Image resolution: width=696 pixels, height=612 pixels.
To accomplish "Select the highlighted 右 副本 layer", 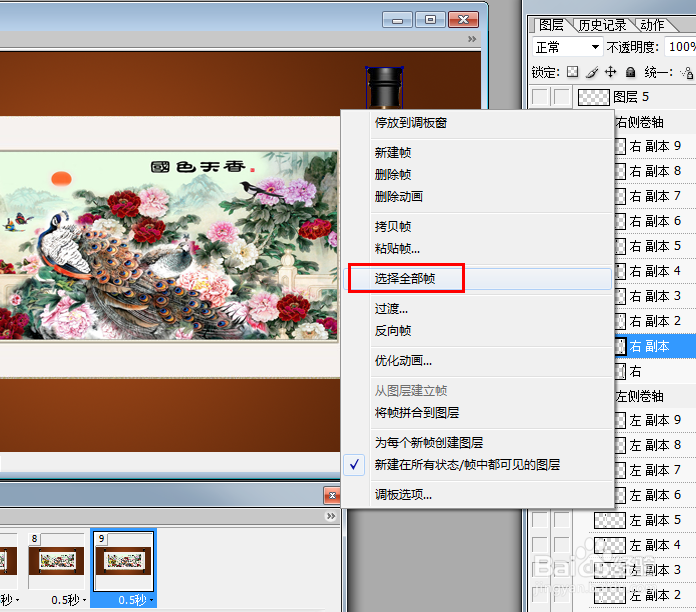I will coord(655,346).
